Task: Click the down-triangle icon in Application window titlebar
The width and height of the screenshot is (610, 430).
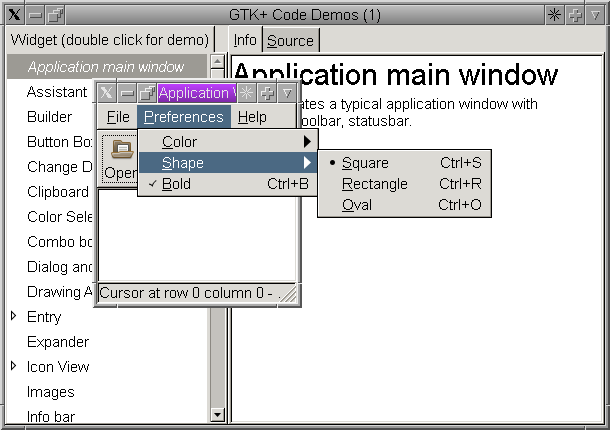Action: click(x=287, y=93)
